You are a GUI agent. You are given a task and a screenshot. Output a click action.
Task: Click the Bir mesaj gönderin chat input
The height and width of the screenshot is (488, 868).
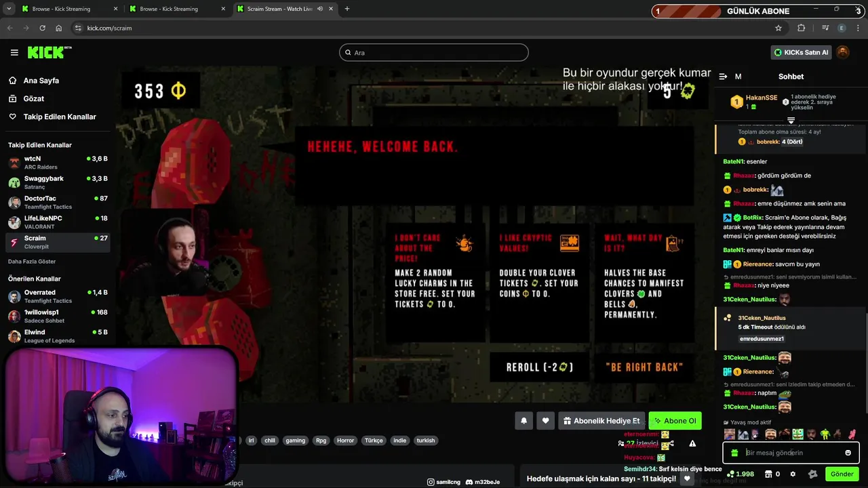791,453
